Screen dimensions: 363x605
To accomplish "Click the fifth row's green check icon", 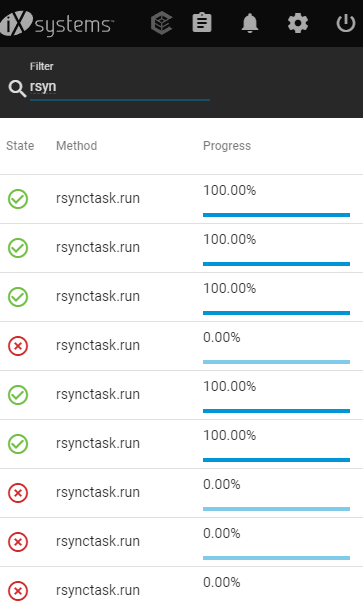I will (x=18, y=395).
